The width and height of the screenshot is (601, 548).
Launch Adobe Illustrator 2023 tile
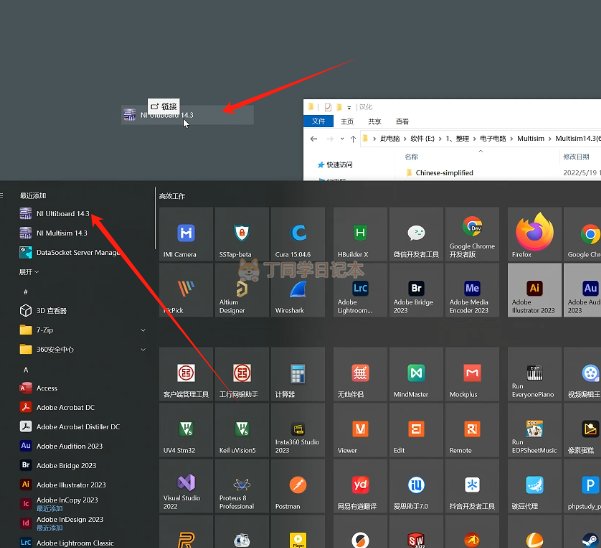pyautogui.click(x=534, y=292)
